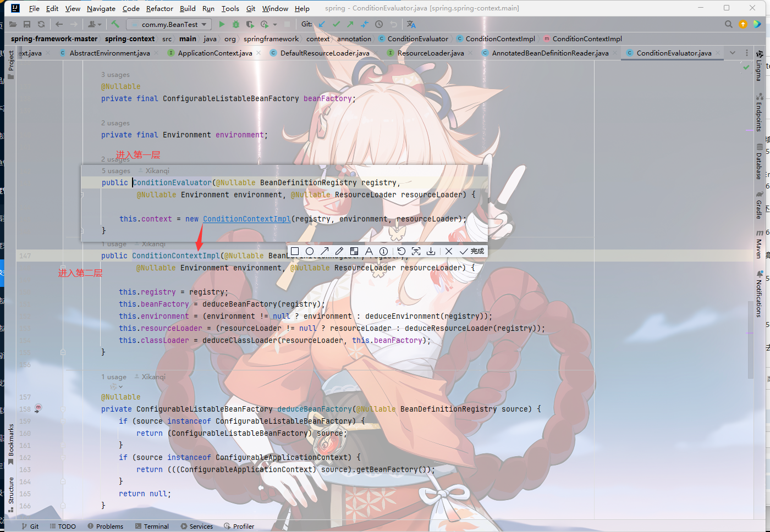Viewport: 770px width, 532px height.
Task: Toggle the Structure side panel
Action: (10, 495)
